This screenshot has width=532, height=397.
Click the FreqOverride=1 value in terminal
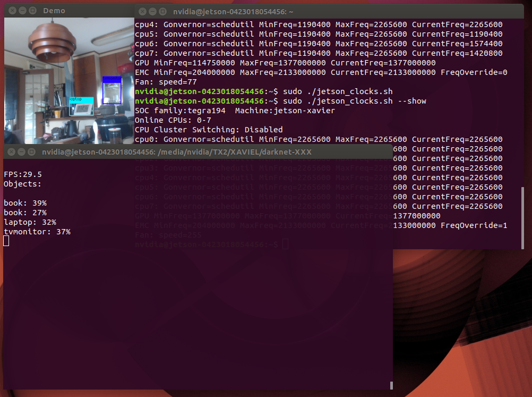click(x=474, y=225)
